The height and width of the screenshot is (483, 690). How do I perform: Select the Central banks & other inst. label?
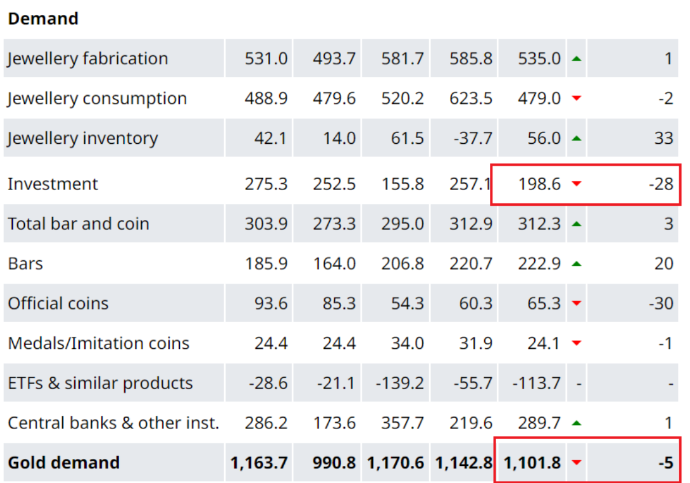(x=113, y=423)
